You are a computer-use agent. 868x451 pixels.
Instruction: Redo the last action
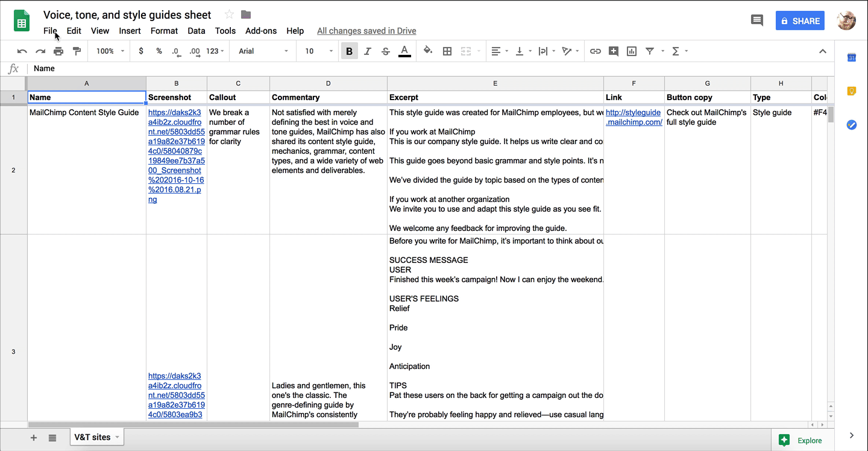click(x=40, y=51)
